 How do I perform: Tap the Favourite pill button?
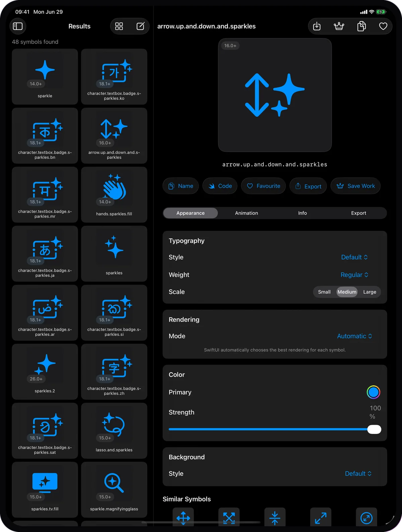tap(263, 186)
